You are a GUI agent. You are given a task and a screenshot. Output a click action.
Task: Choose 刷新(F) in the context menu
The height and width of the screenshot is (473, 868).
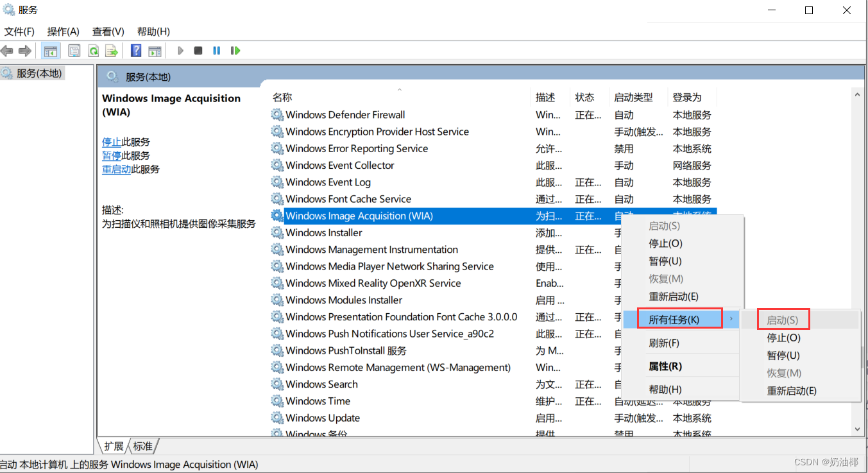click(x=683, y=343)
